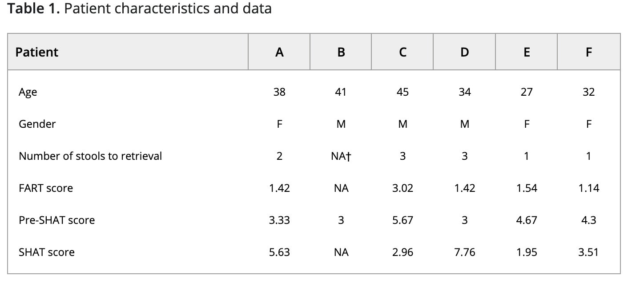The image size is (644, 292).
Task: Click the SHAT score value 7.76
Action: [x=464, y=252]
